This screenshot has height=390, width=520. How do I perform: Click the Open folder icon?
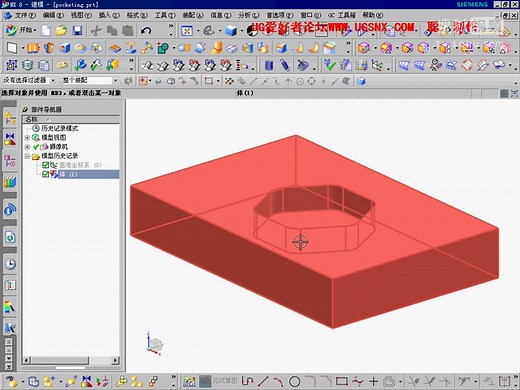coord(61,31)
